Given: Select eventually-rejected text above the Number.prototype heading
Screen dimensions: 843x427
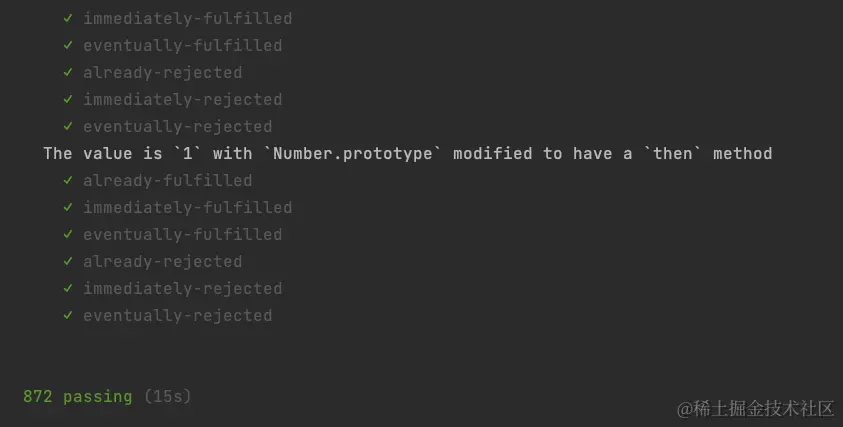Looking at the screenshot, I should (177, 127).
